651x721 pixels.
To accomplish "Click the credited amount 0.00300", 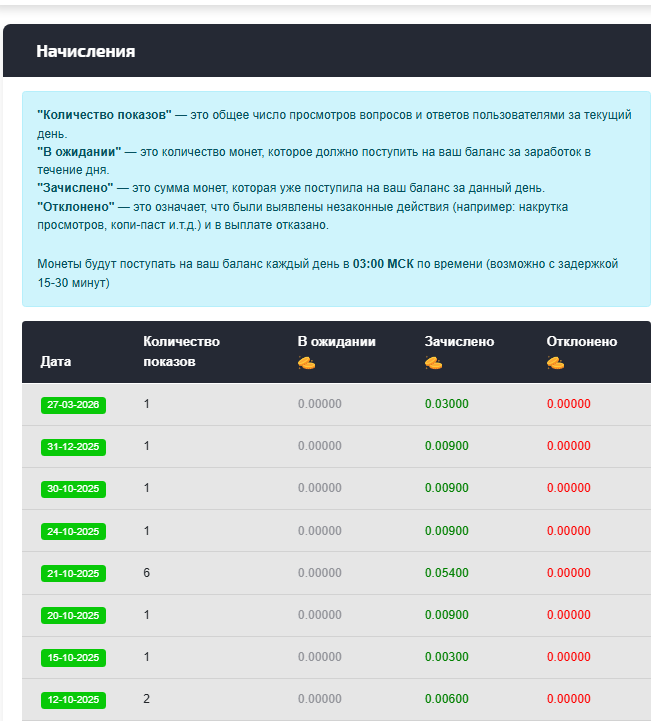I will point(447,657).
